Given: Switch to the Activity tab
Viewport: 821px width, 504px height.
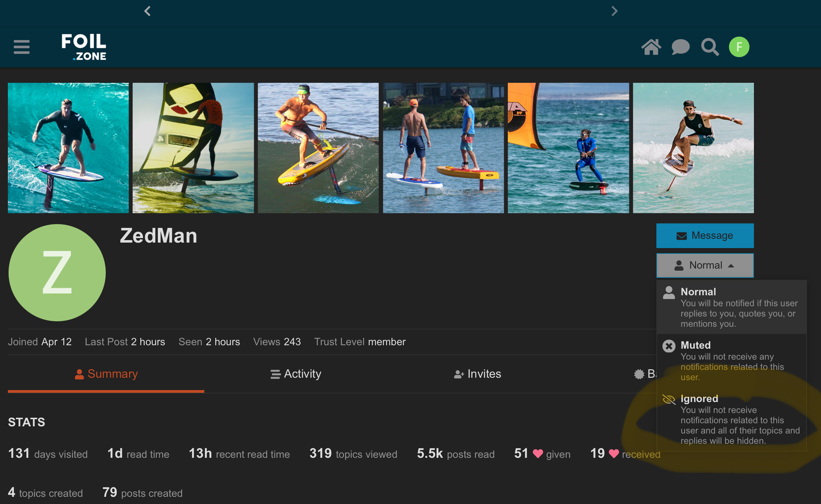Looking at the screenshot, I should click(296, 374).
